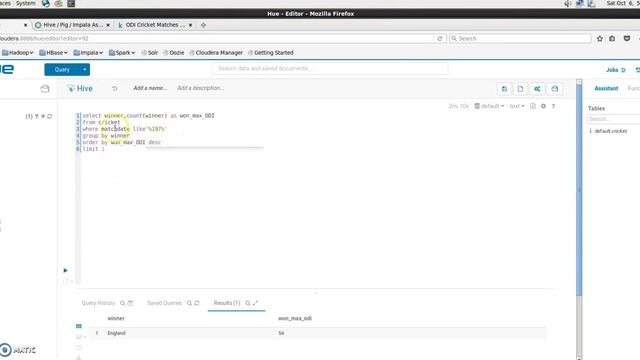Show results as grid icon

[x=79, y=326]
